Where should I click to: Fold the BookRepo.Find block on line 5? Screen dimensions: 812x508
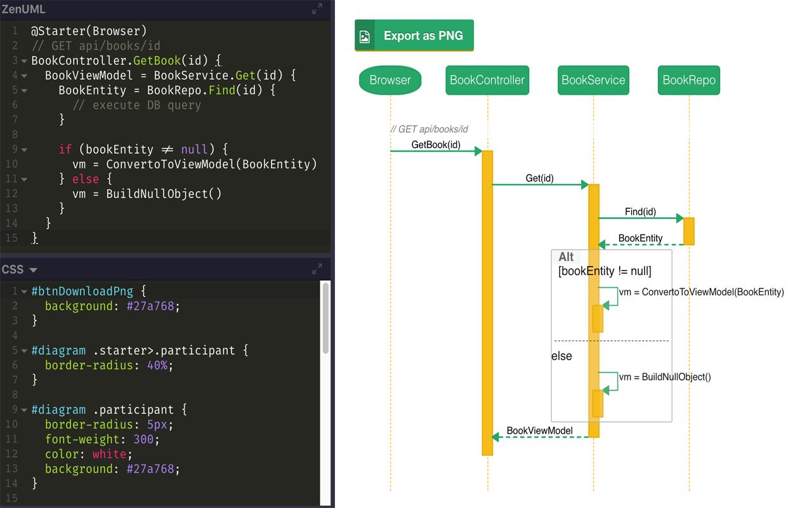(23, 90)
